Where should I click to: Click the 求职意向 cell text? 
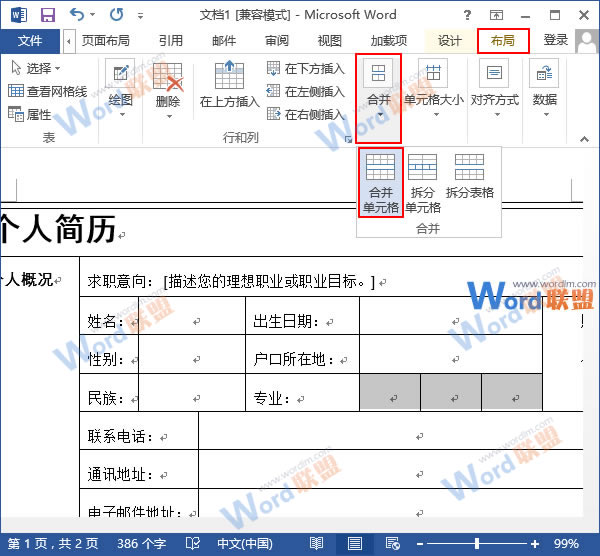(x=231, y=282)
